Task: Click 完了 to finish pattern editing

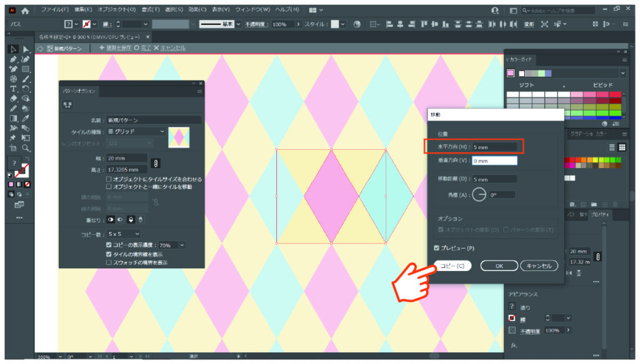Action: point(143,48)
